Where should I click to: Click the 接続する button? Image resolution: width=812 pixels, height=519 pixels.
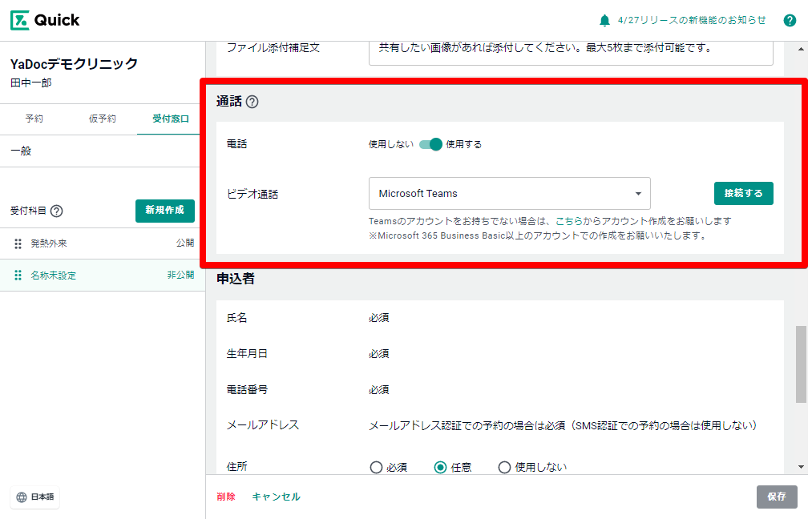point(744,194)
